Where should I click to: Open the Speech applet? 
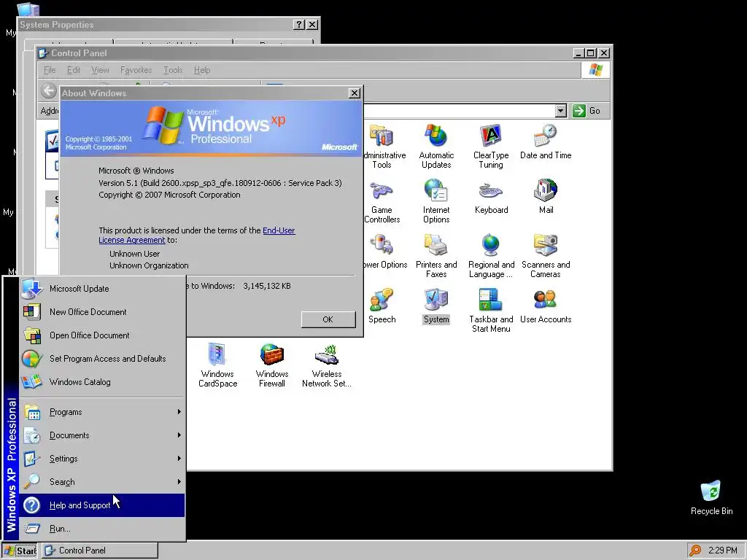pos(382,306)
